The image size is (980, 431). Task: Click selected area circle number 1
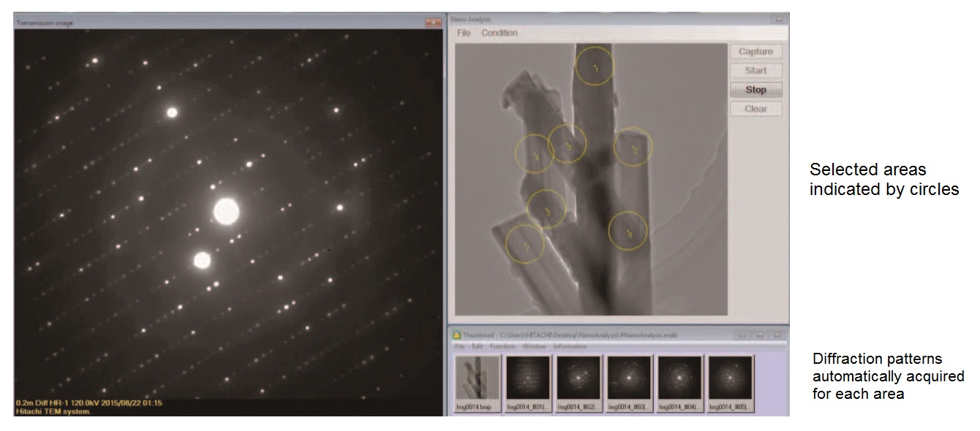pos(595,67)
